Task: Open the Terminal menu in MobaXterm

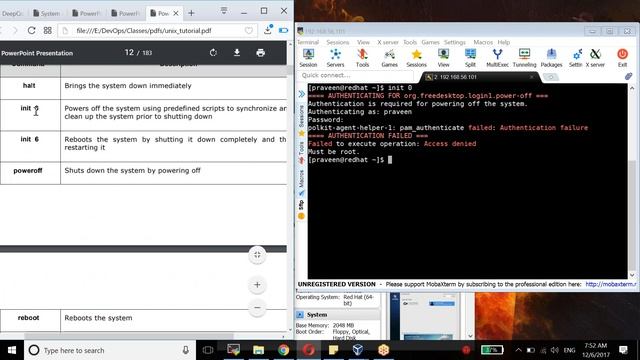Action: point(308,42)
